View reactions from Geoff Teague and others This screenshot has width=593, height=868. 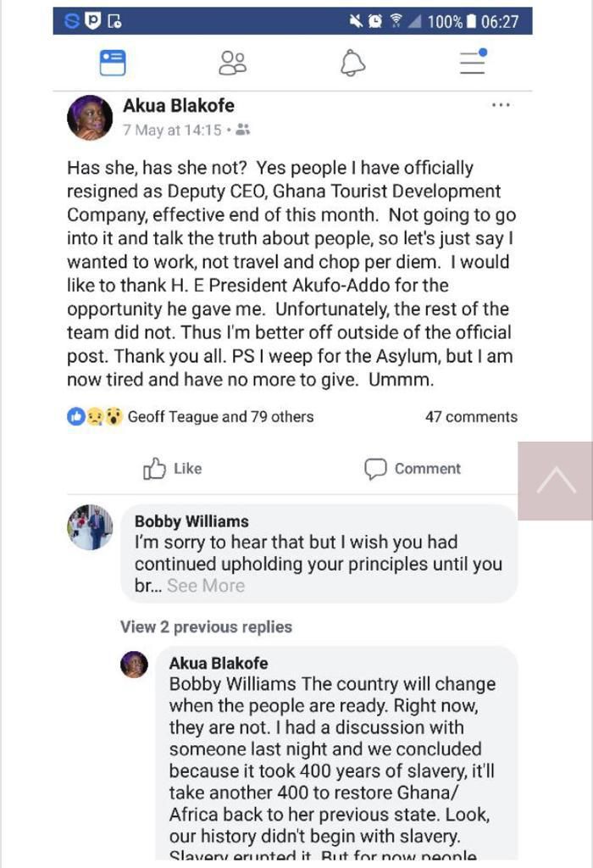pos(220,417)
